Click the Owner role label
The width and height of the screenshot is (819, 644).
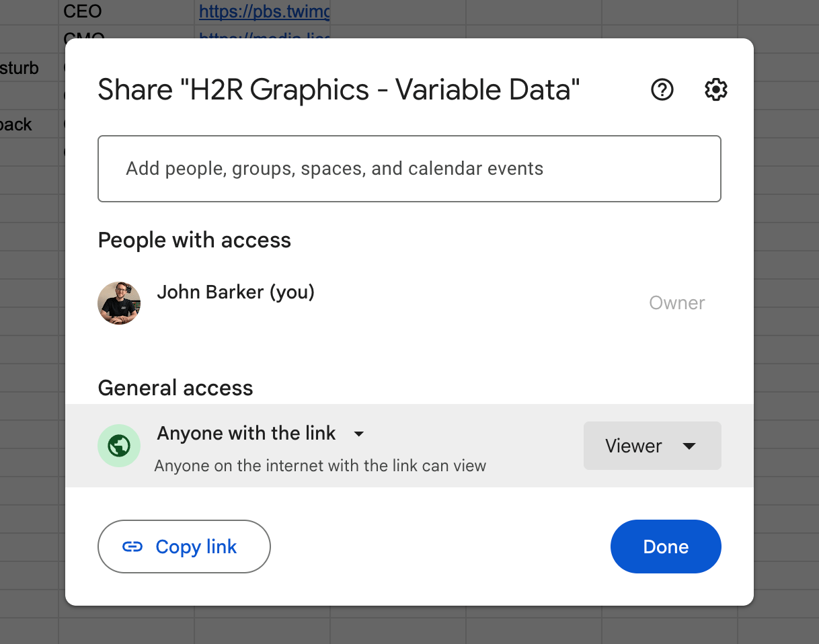click(676, 303)
